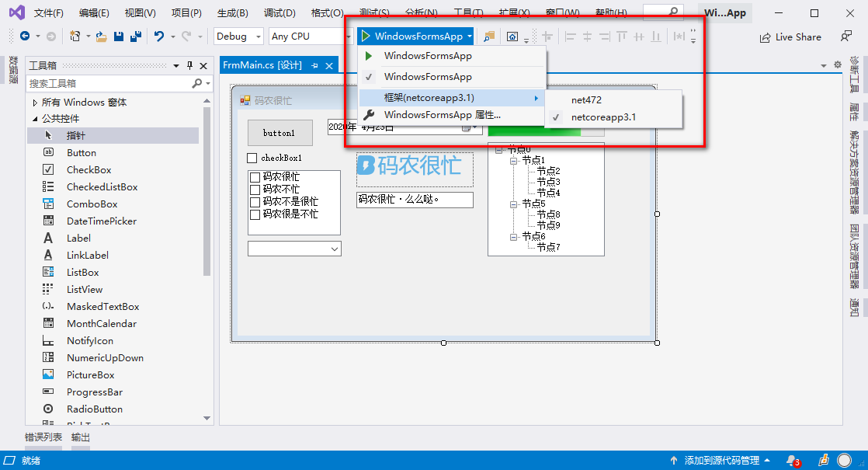Click the align tops icon

coord(622,37)
